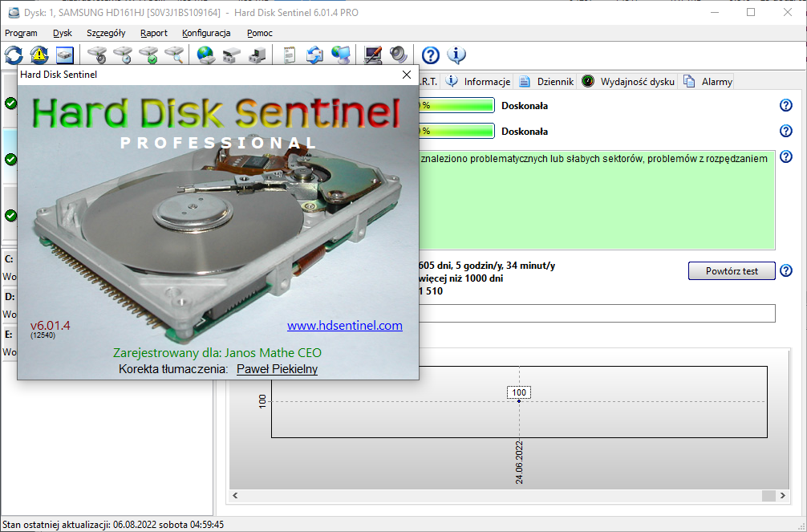
Task: Click the chart horizontal scrollbar thumb
Action: [768, 495]
